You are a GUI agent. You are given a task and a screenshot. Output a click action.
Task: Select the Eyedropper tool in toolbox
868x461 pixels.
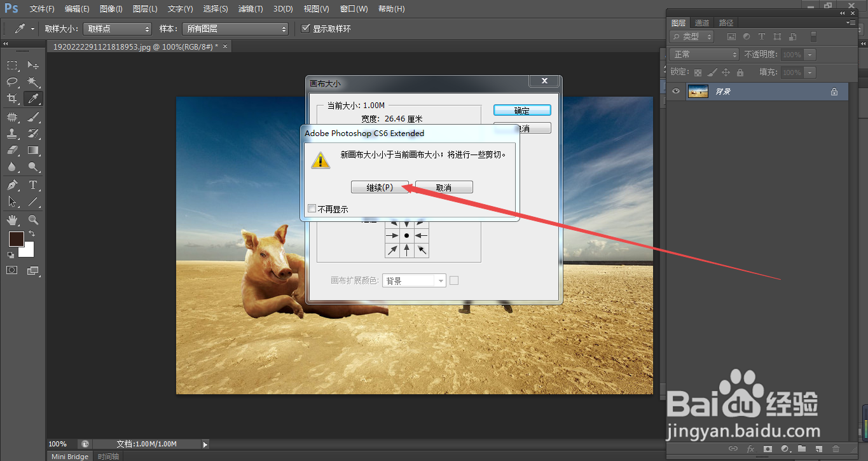pyautogui.click(x=33, y=99)
